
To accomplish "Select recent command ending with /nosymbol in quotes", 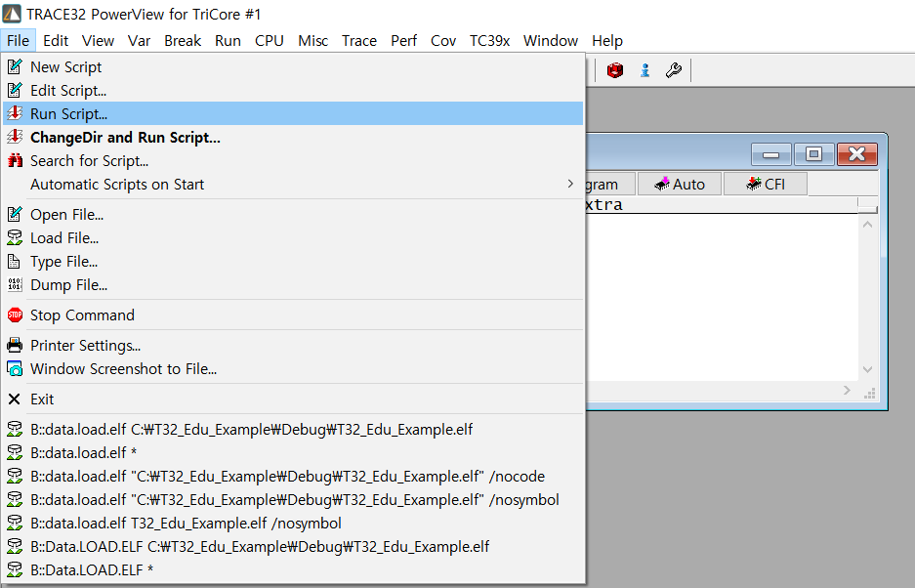I will [x=292, y=499].
